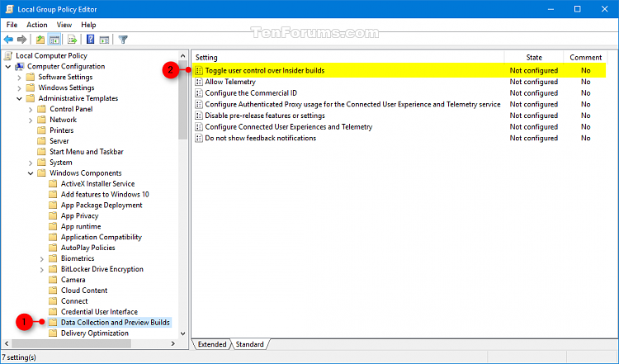Select the Start Menu and Taskbar folder
619x364 pixels.
point(87,152)
